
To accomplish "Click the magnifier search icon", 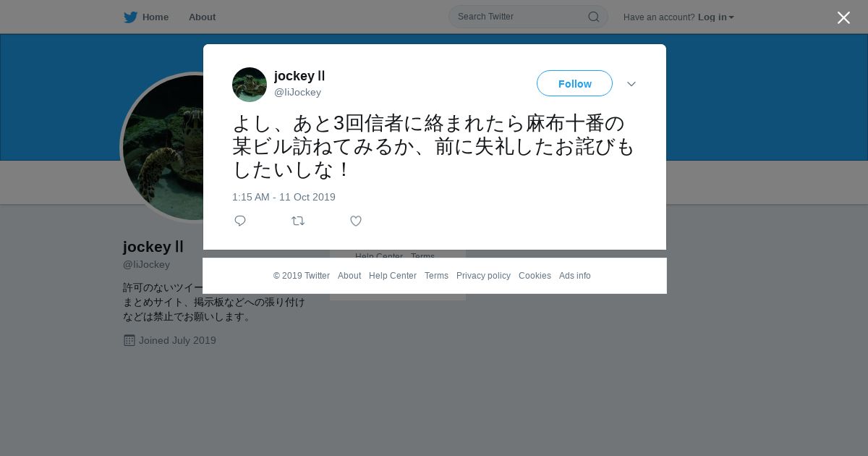I will click(593, 17).
